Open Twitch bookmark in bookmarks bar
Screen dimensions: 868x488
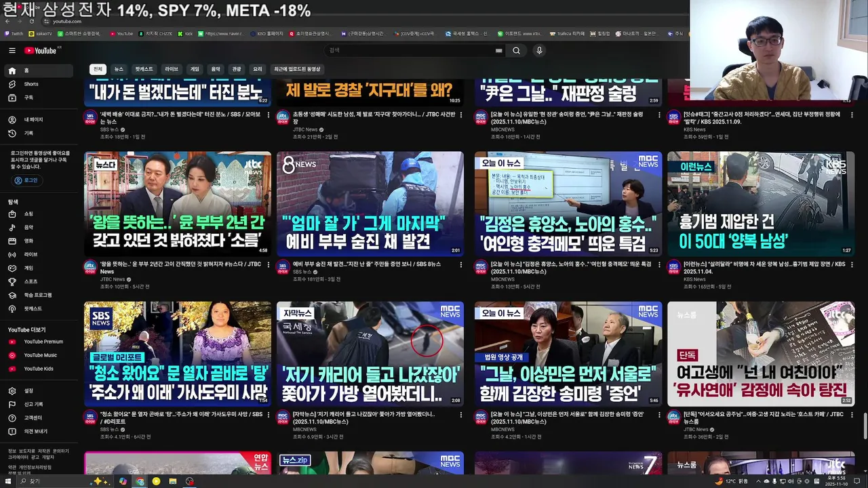pos(14,33)
